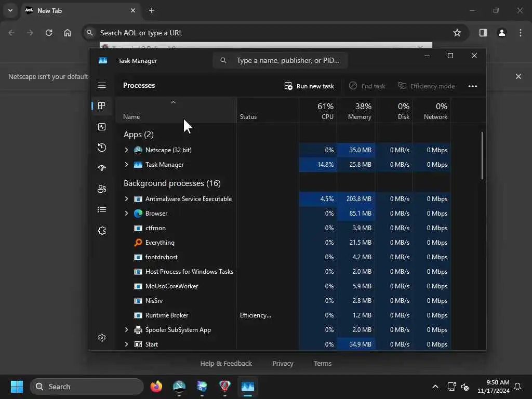Expand the Spooler SubSystem App row
The height and width of the screenshot is (399, 532).
tap(126, 330)
